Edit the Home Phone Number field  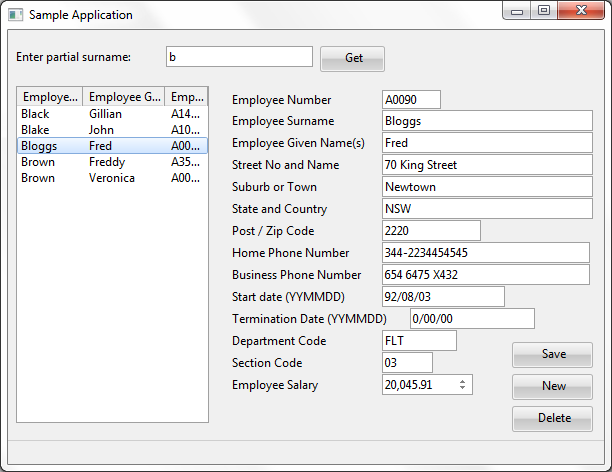click(485, 253)
